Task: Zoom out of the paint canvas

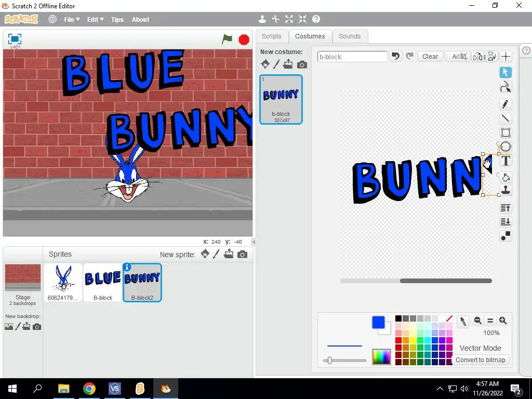Action: (x=478, y=321)
